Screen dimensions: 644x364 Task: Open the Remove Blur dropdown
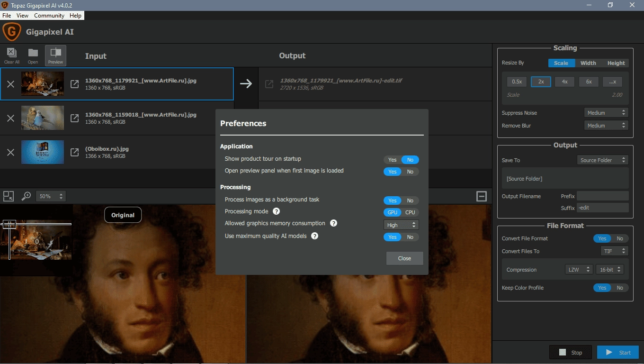click(x=606, y=126)
